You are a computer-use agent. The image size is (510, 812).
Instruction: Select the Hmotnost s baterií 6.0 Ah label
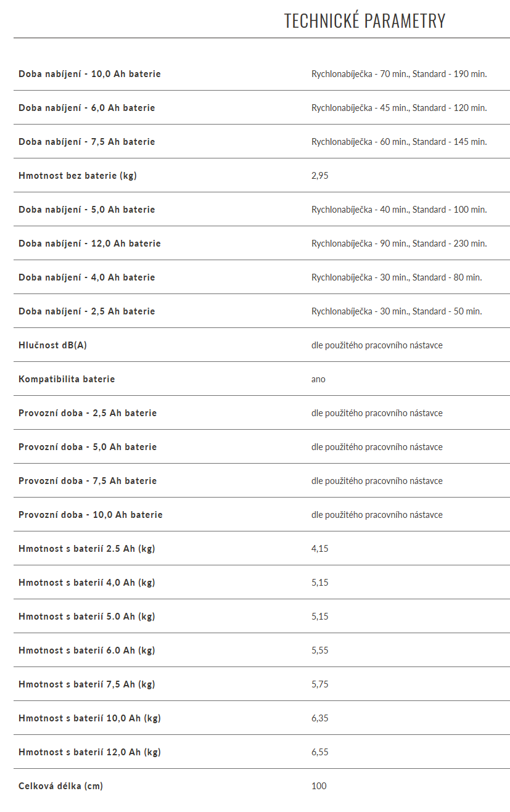(87, 650)
